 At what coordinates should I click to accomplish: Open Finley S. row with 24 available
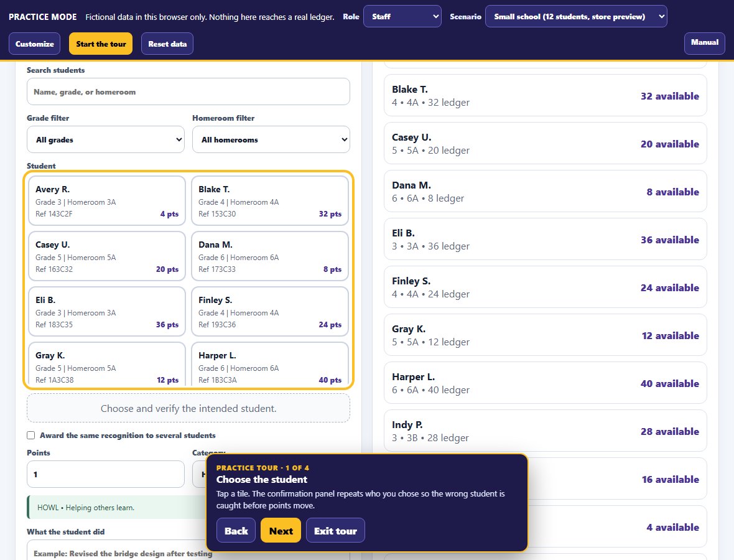(x=546, y=287)
